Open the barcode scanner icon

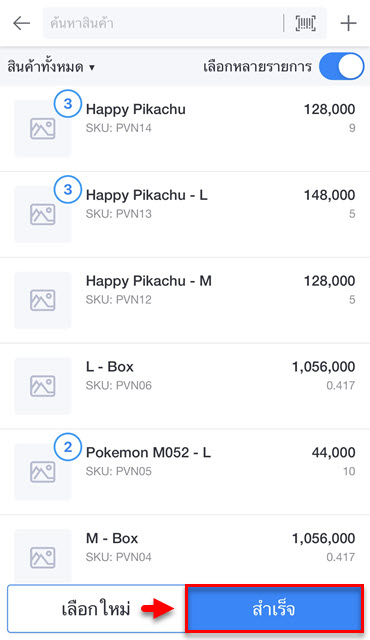(306, 23)
